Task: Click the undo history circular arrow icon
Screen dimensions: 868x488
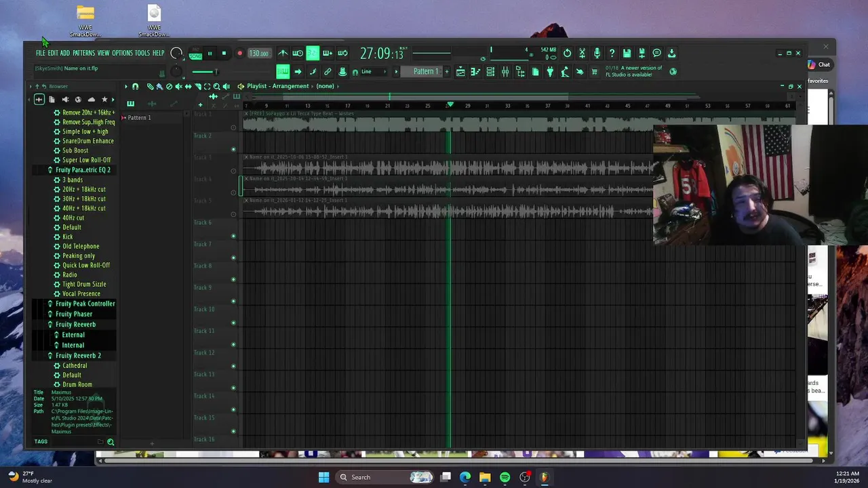Action: click(568, 53)
